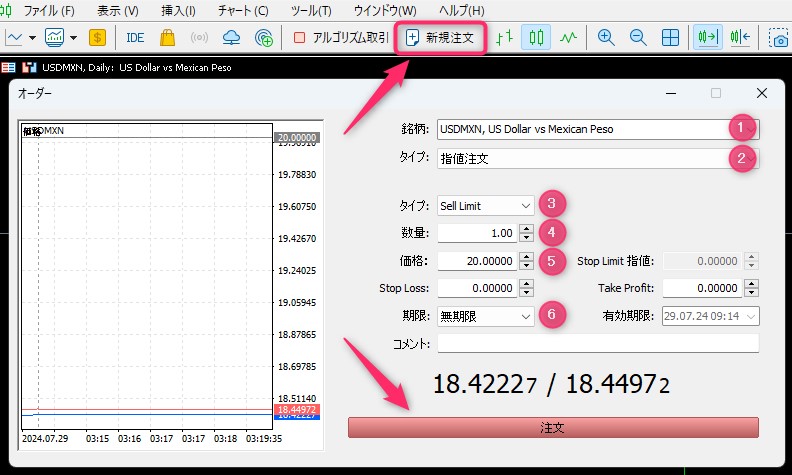Increase 価格 with the up arrow
The width and height of the screenshot is (792, 475).
coord(526,256)
